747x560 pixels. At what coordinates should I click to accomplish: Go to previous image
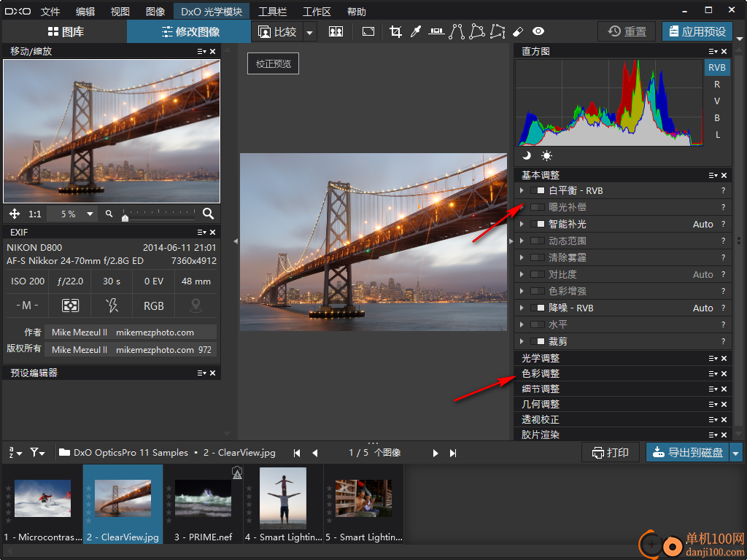click(315, 453)
